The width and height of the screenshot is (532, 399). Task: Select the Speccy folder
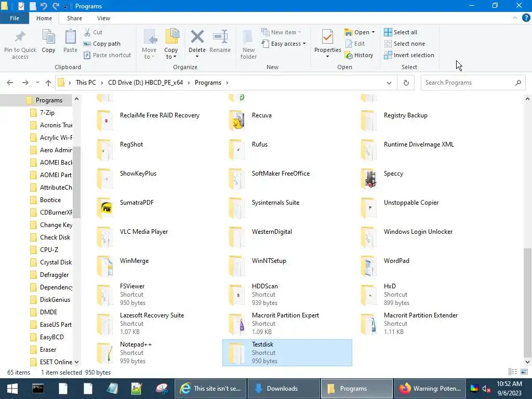[x=419, y=179]
